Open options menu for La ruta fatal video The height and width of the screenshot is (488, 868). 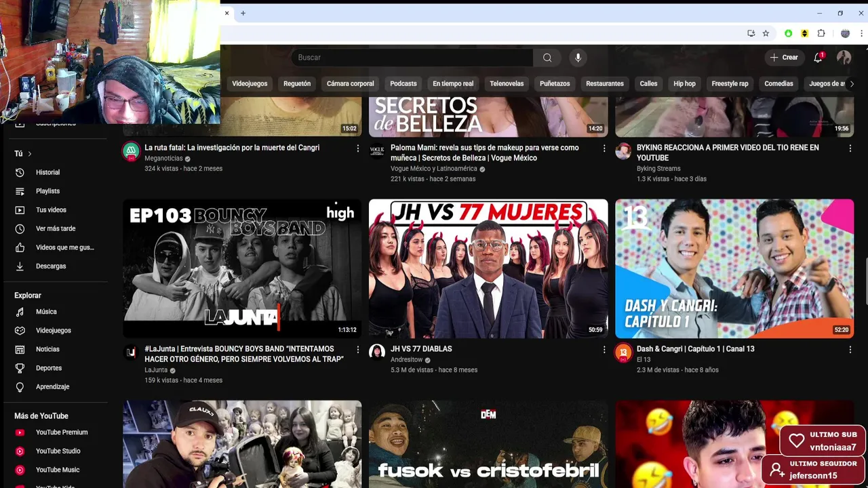358,148
